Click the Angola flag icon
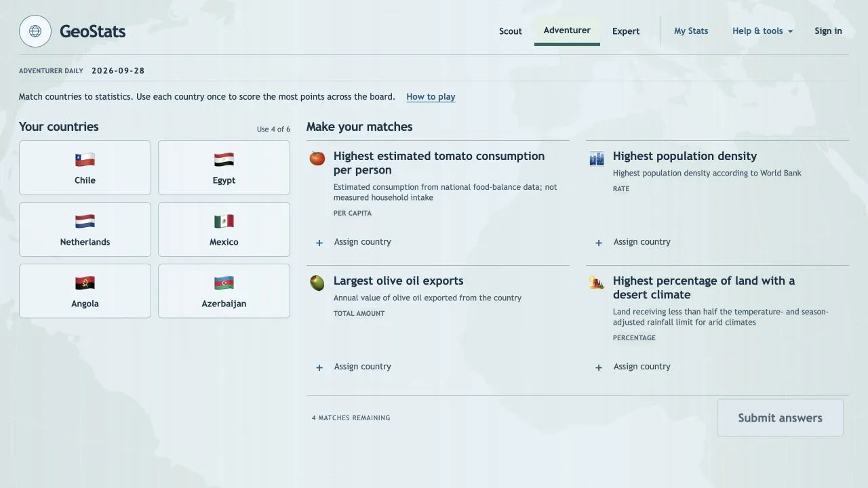The image size is (868, 488). pos(85,283)
